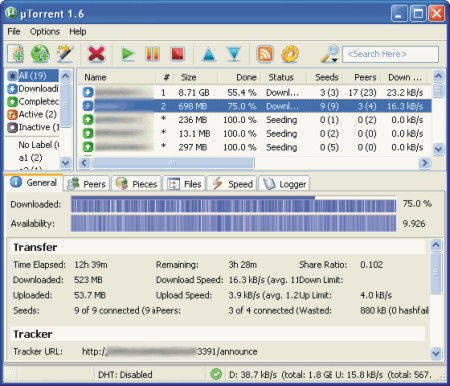Move torrent down the queue with down arrow
The width and height of the screenshot is (450, 386).
pyautogui.click(x=234, y=54)
